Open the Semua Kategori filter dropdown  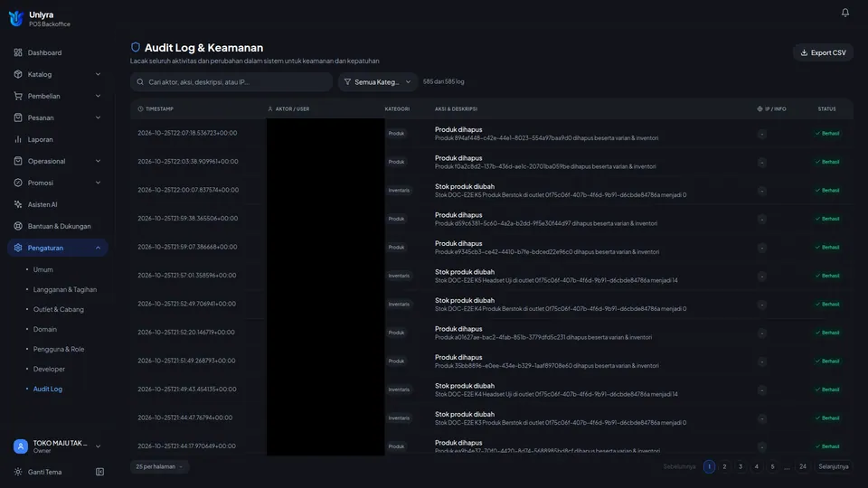coord(378,82)
